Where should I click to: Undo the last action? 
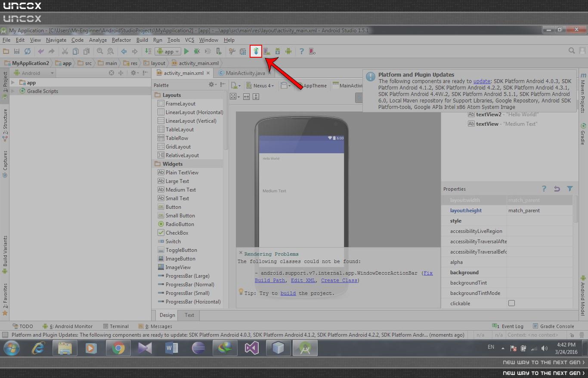pyautogui.click(x=41, y=51)
